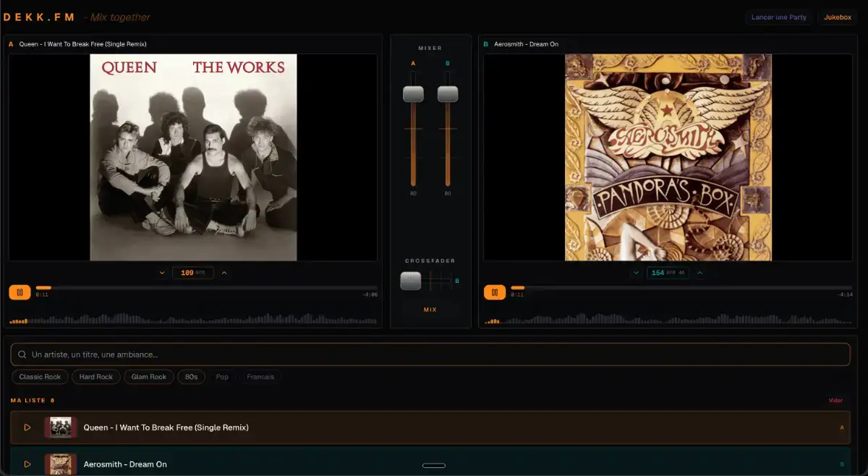This screenshot has height=476, width=868.
Task: Click Vider to clear the list
Action: 835,401
